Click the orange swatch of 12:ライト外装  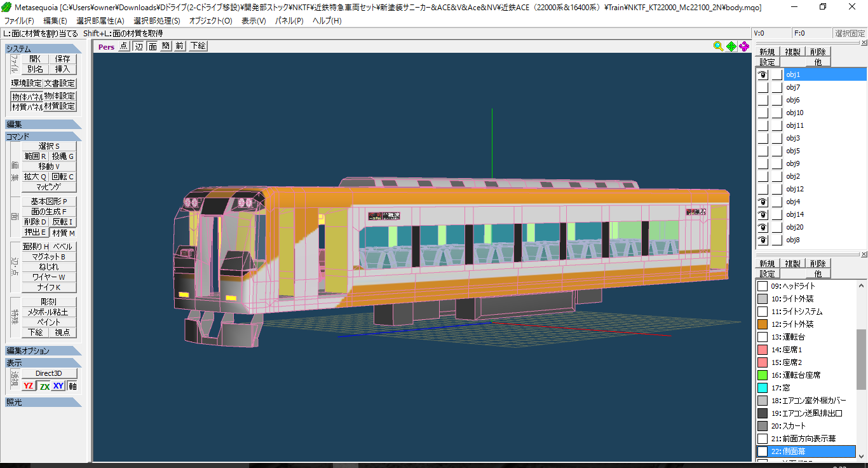pyautogui.click(x=763, y=324)
